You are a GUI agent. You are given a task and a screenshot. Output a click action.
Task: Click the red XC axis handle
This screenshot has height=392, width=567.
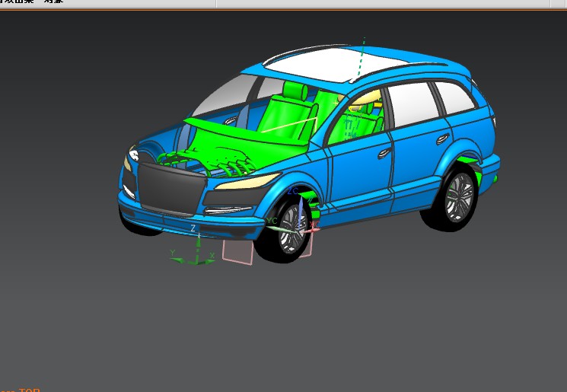[x=312, y=228]
